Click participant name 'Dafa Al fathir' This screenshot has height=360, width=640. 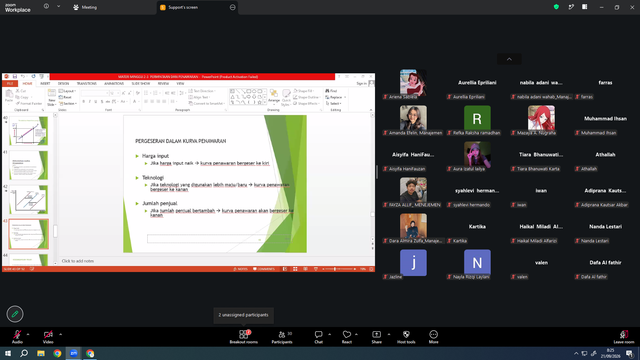[605, 262]
